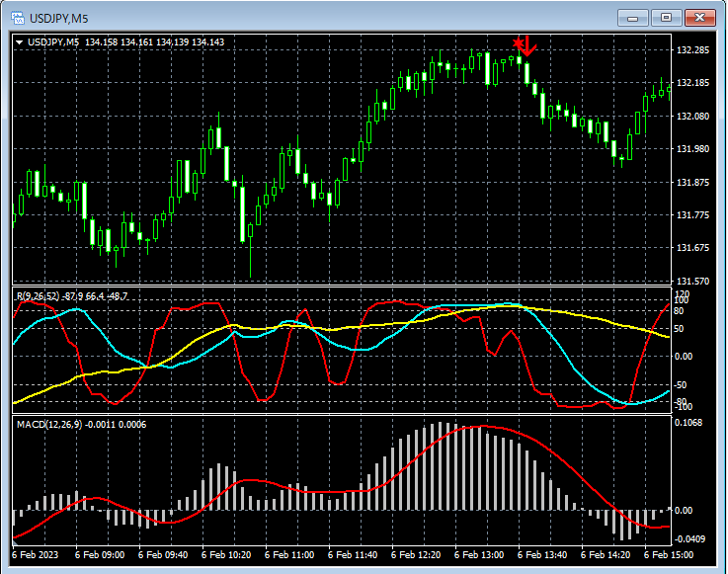Click the 131.570 price scale label

pyautogui.click(x=692, y=281)
